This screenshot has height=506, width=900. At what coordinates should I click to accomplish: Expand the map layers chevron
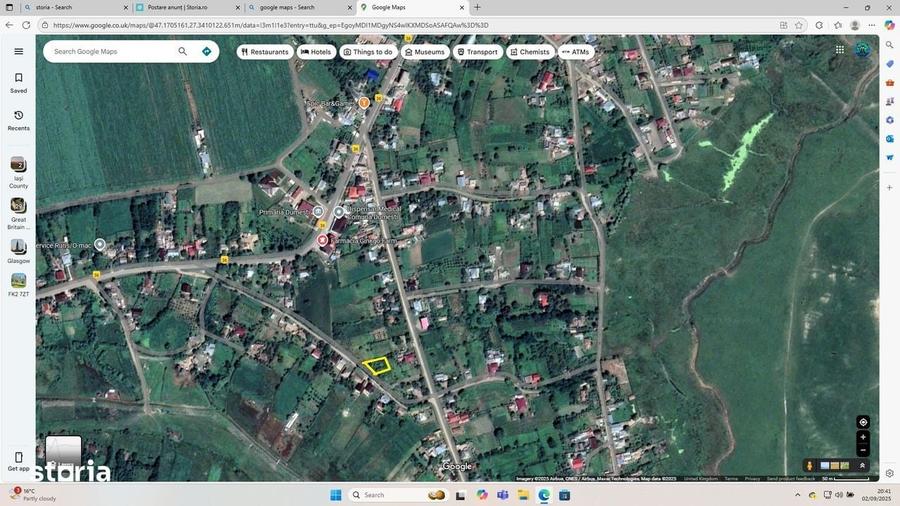click(862, 465)
